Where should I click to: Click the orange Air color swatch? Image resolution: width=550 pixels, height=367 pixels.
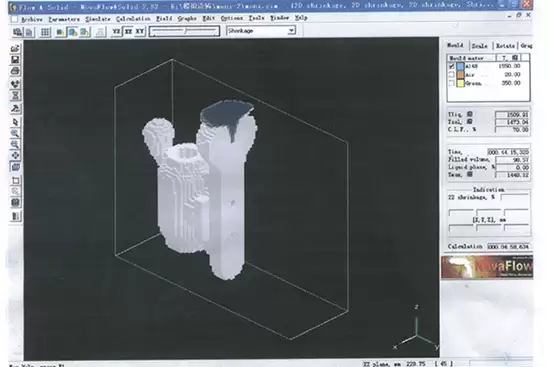tap(460, 75)
